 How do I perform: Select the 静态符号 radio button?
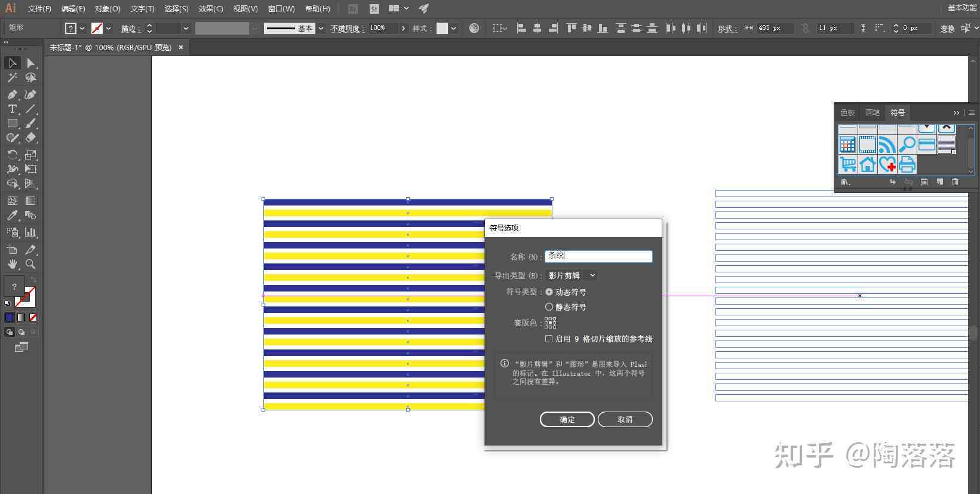click(549, 307)
